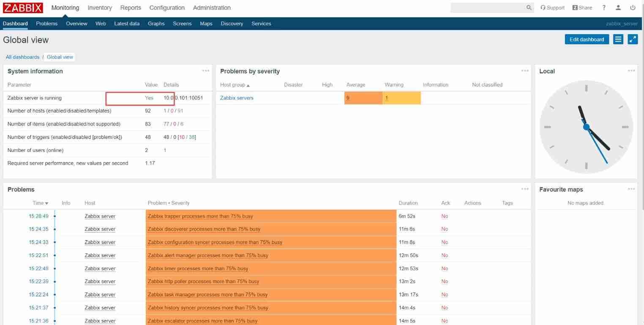Viewport: 644px width, 325px height.
Task: Open the Services tab
Action: click(261, 24)
